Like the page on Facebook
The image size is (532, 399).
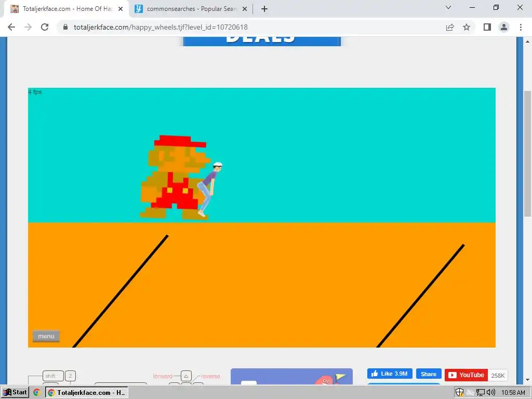pos(390,374)
